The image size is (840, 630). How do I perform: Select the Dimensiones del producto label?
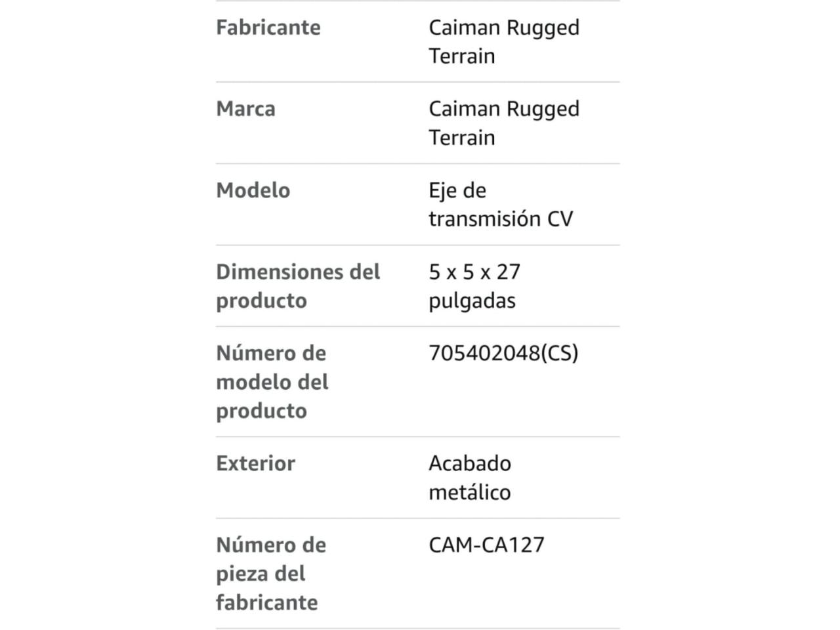298,285
